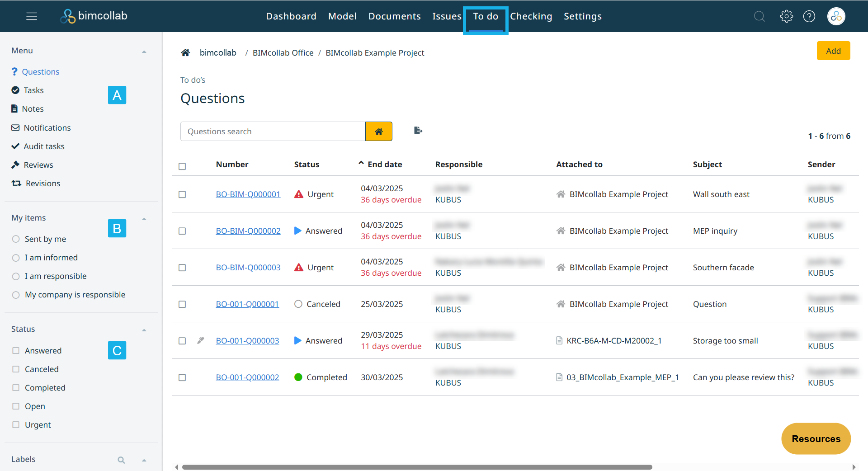Go to the Settings tab

pyautogui.click(x=583, y=16)
